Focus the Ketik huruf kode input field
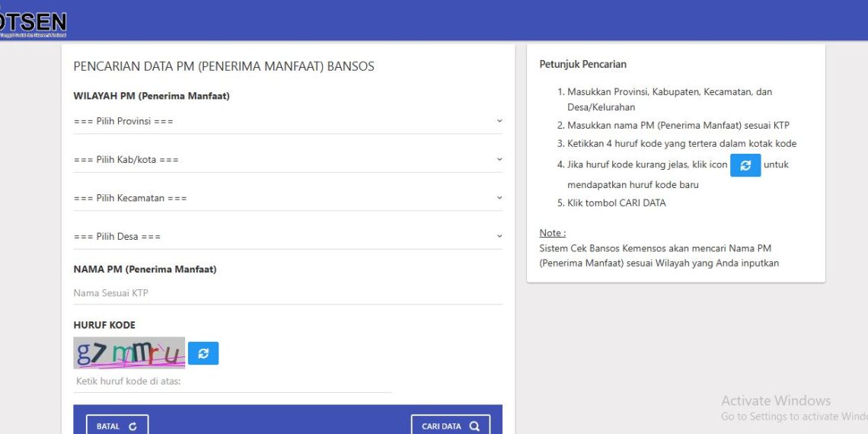The width and height of the screenshot is (868, 434). [232, 382]
